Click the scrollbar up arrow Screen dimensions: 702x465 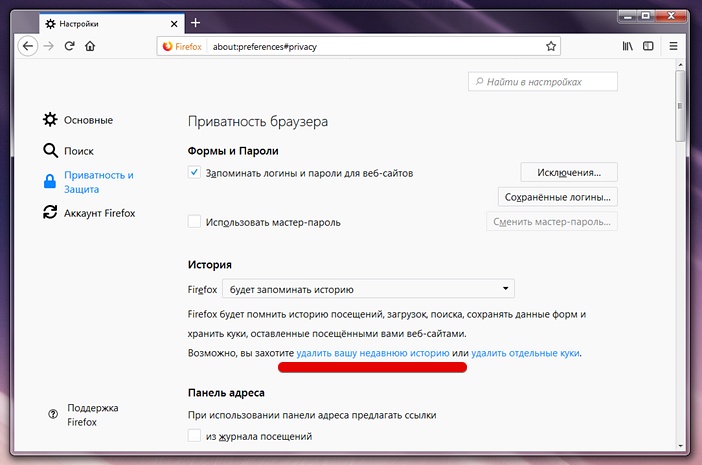(x=681, y=65)
